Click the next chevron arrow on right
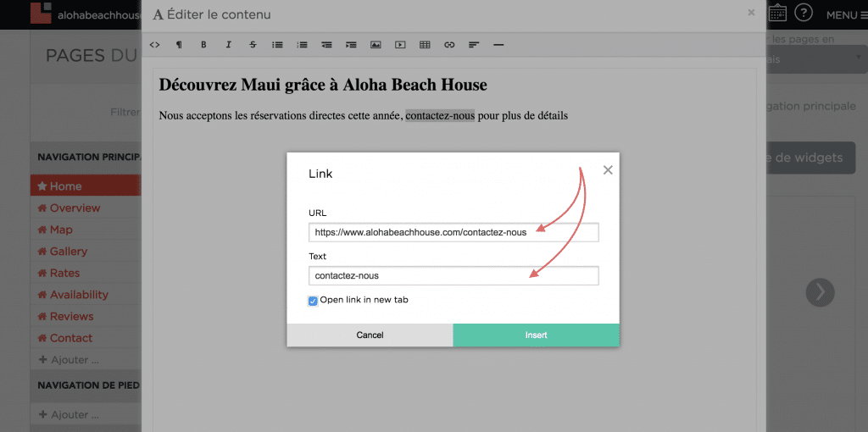 (x=820, y=292)
